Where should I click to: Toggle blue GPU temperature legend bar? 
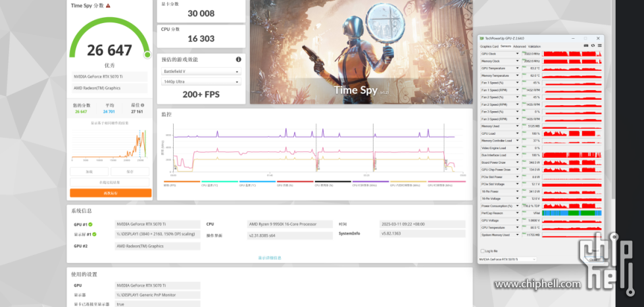click(x=257, y=181)
